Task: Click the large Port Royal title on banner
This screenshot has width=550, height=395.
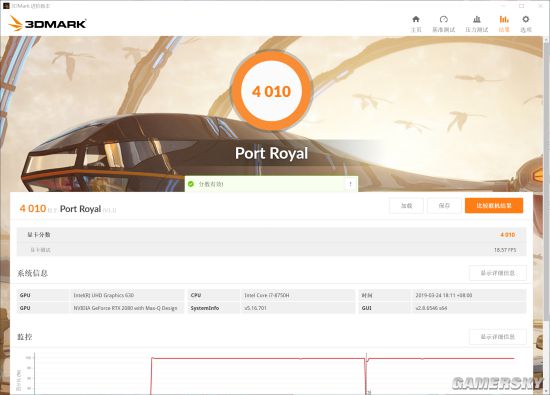Action: pyautogui.click(x=271, y=153)
